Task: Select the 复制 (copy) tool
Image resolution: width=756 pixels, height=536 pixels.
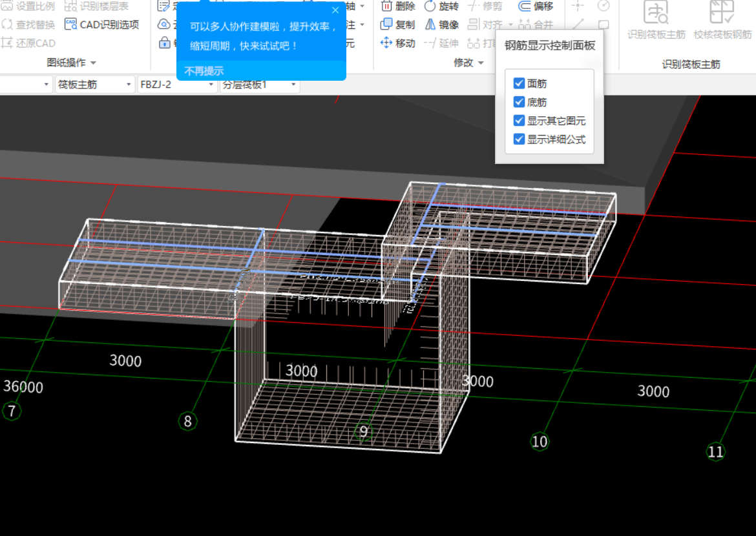Action: tap(398, 25)
